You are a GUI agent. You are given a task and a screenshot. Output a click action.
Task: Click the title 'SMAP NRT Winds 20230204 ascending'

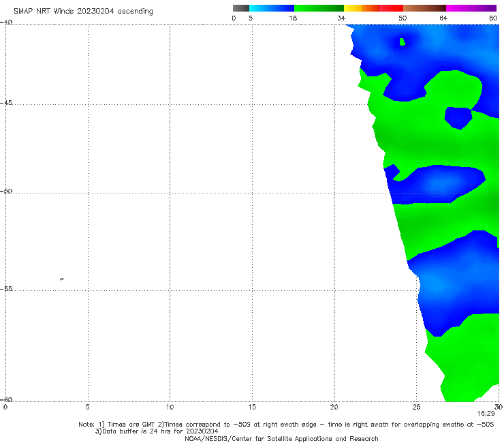pos(83,11)
